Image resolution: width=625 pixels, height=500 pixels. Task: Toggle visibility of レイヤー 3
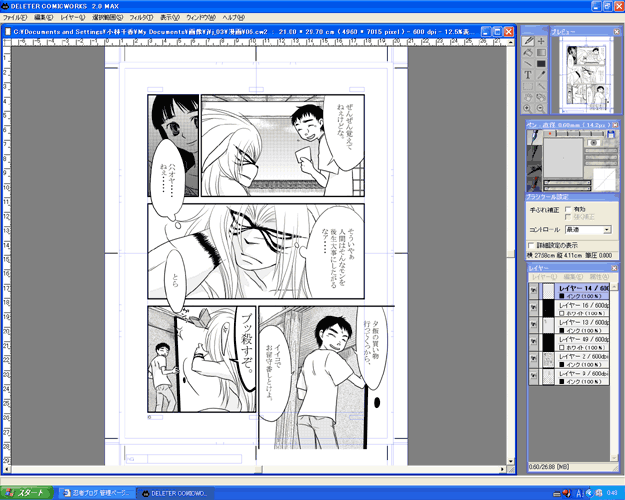pos(533,377)
